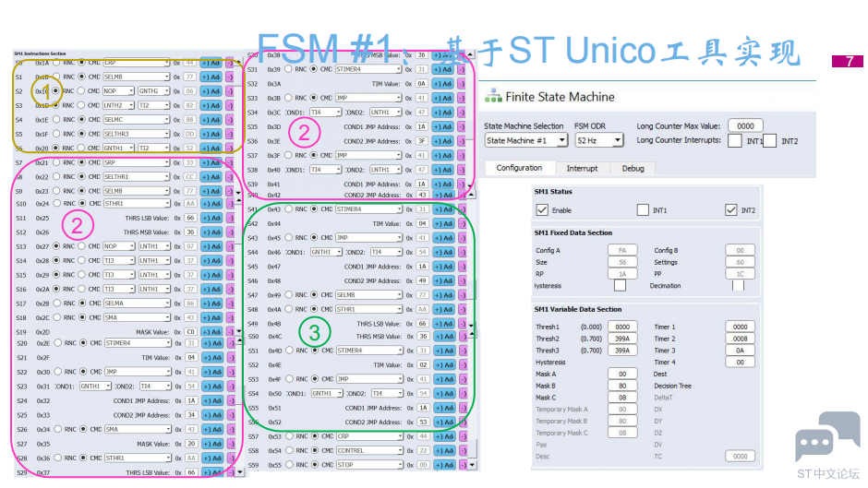Click the blue Add button on row S1

(x=211, y=77)
